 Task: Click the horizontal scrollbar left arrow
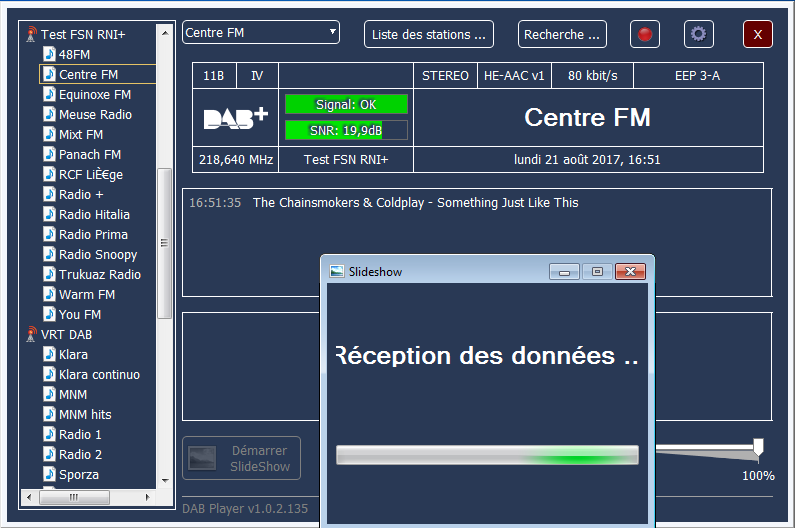coord(29,498)
